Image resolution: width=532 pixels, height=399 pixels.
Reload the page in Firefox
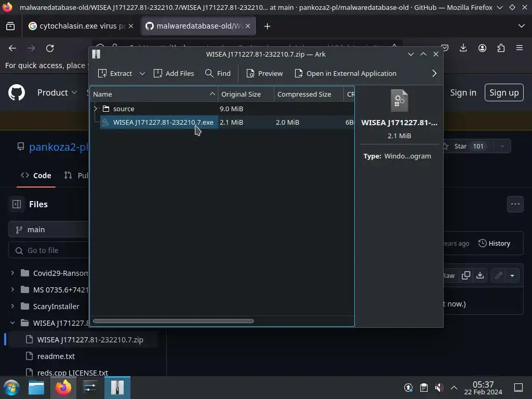click(x=50, y=48)
